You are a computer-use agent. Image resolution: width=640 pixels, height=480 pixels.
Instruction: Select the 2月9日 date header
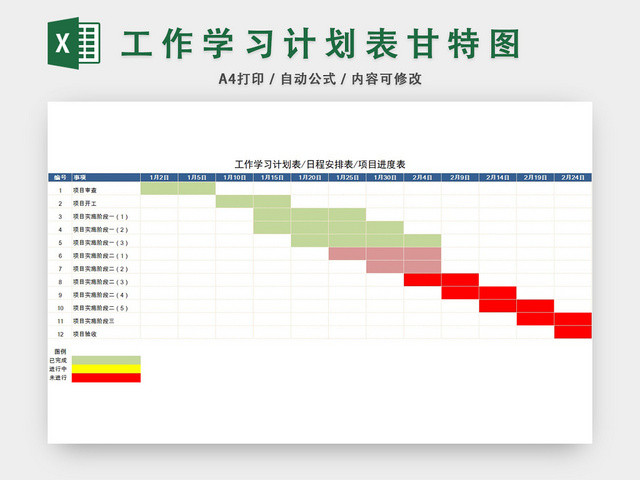coord(460,178)
